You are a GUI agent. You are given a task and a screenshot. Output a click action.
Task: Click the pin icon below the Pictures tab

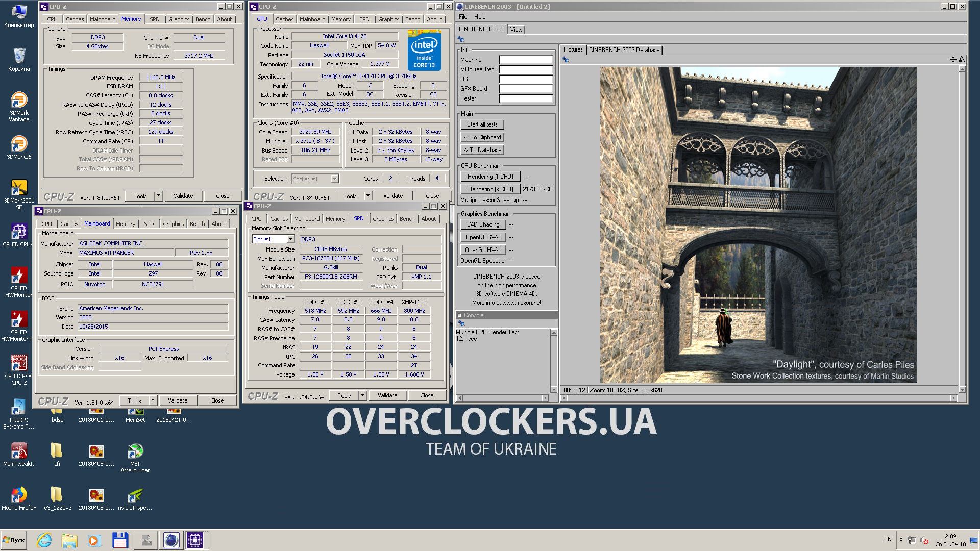[565, 60]
